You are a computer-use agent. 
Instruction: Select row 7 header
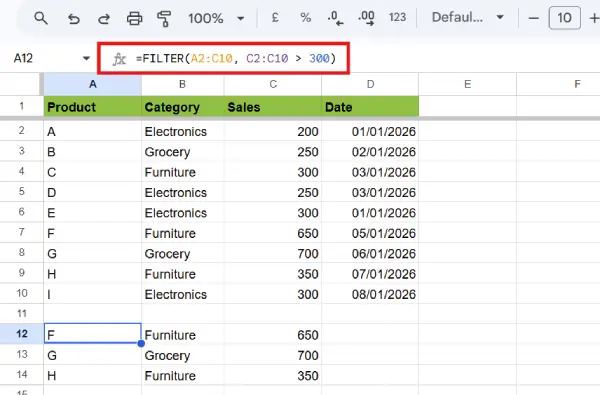(x=21, y=232)
